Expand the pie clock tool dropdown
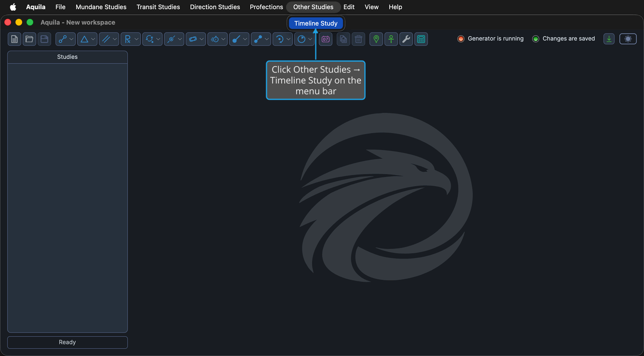This screenshot has width=644, height=356. click(310, 39)
